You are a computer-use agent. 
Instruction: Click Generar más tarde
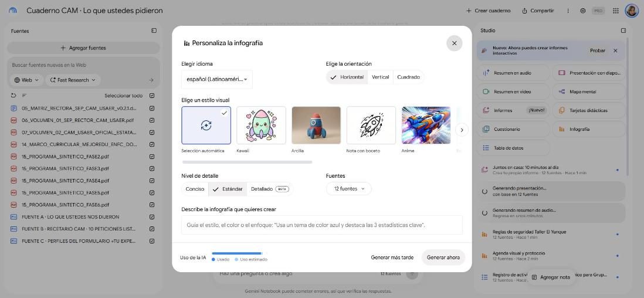pyautogui.click(x=392, y=258)
